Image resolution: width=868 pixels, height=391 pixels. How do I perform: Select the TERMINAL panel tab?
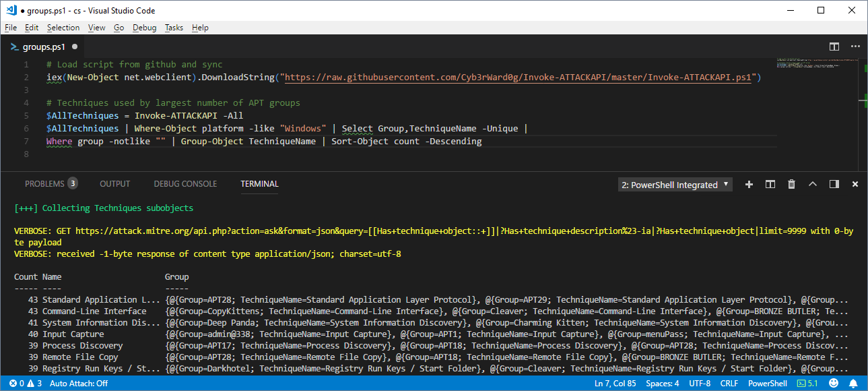(259, 183)
